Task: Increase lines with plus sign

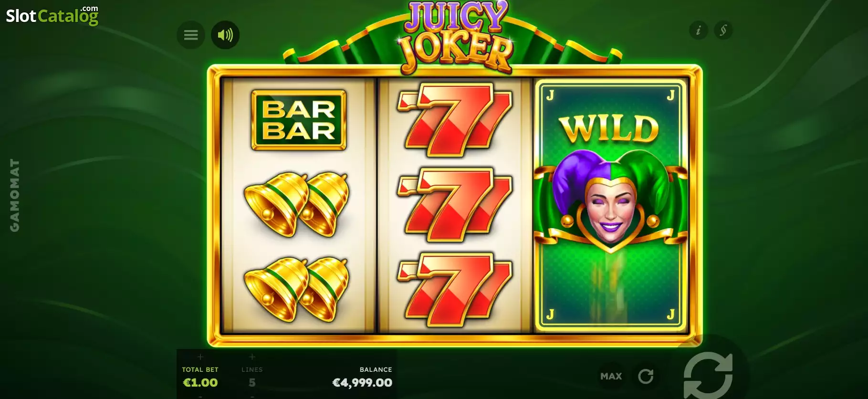Action: point(252,357)
